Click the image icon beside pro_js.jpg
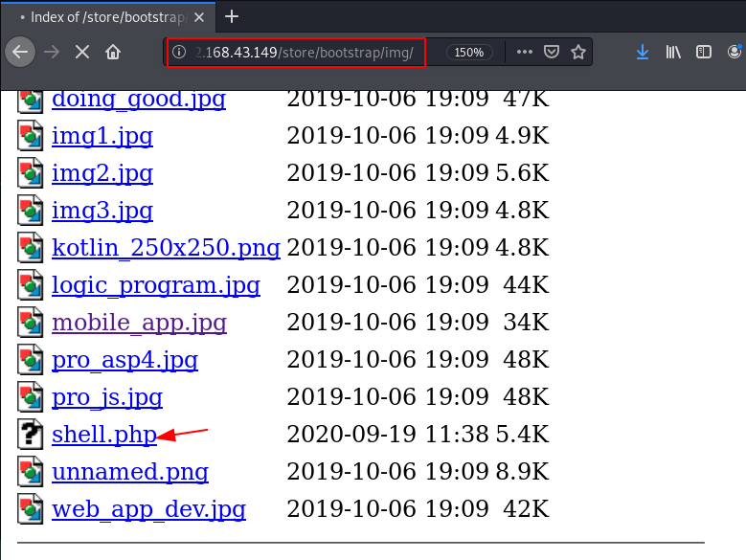The width and height of the screenshot is (746, 560). pyautogui.click(x=31, y=396)
